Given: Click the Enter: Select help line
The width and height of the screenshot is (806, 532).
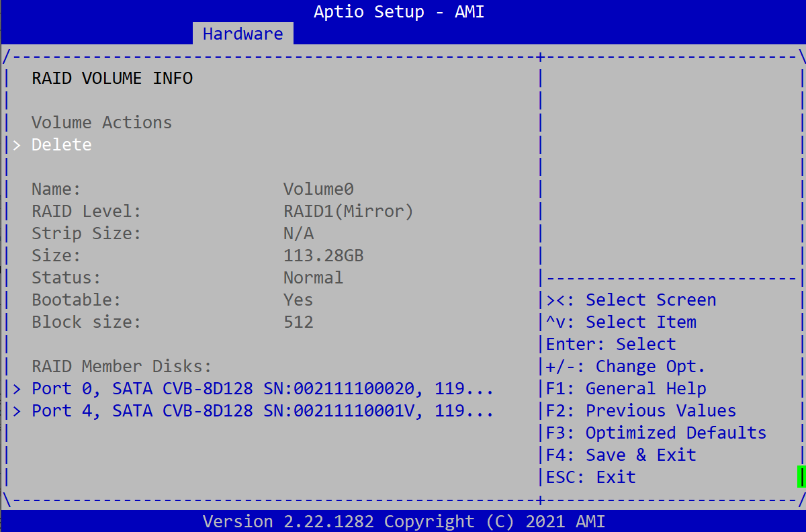Looking at the screenshot, I should (611, 344).
